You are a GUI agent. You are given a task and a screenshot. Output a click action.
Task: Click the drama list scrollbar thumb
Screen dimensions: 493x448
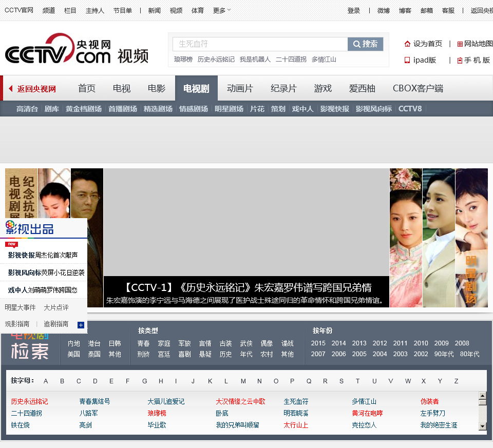click(482, 402)
